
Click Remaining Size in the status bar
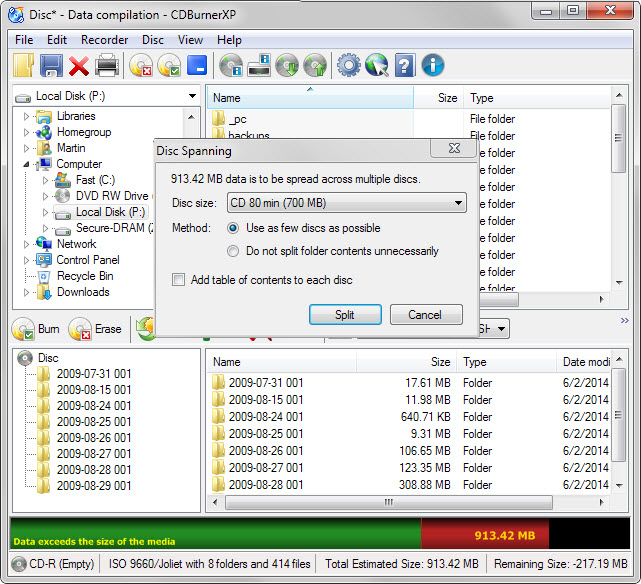(x=560, y=564)
